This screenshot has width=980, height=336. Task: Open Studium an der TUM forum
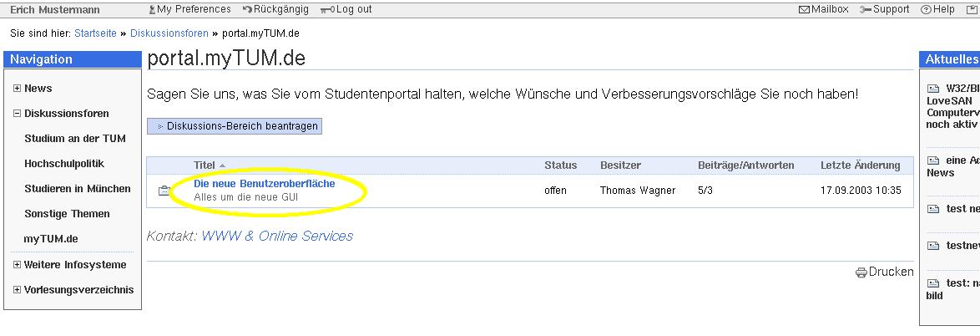point(75,139)
